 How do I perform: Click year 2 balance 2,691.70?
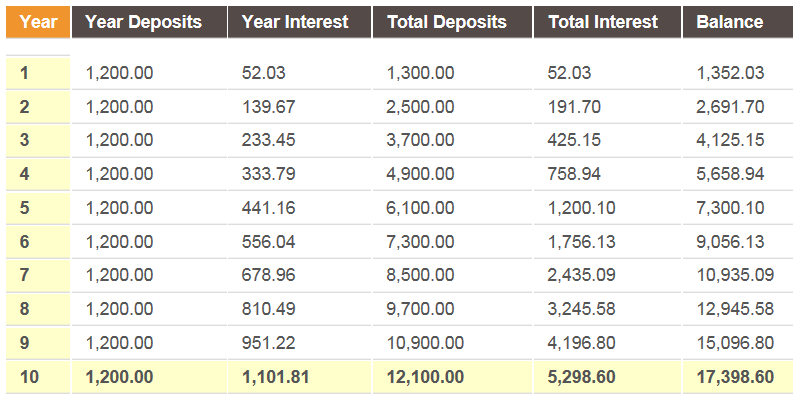click(730, 106)
